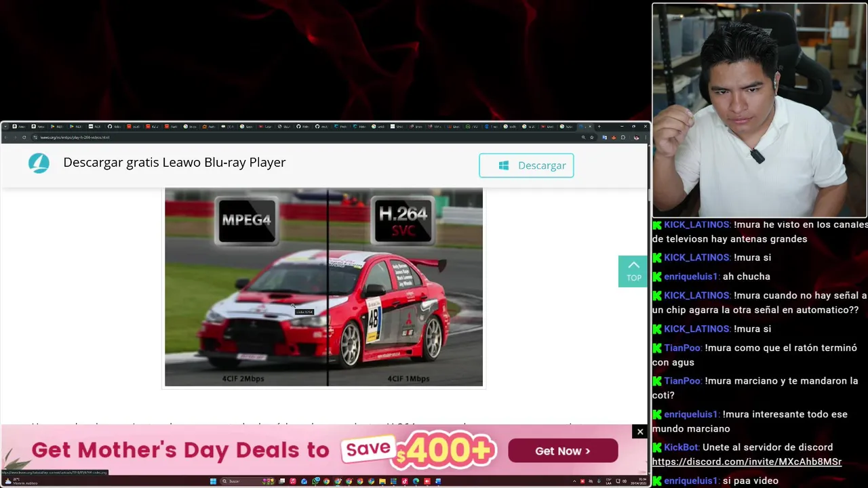This screenshot has height=488, width=868.
Task: Click the KickBot username in chat
Action: 682,447
